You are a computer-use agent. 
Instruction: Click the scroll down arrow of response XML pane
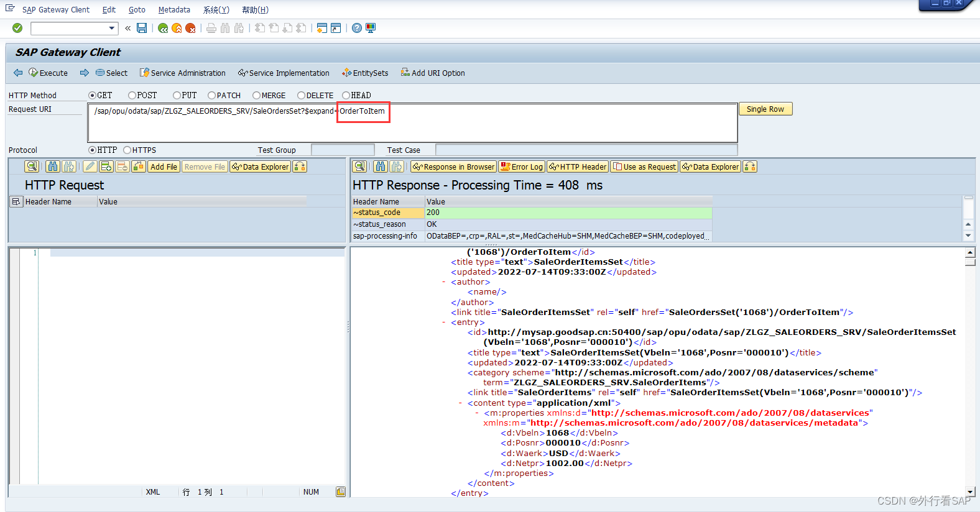click(x=970, y=491)
